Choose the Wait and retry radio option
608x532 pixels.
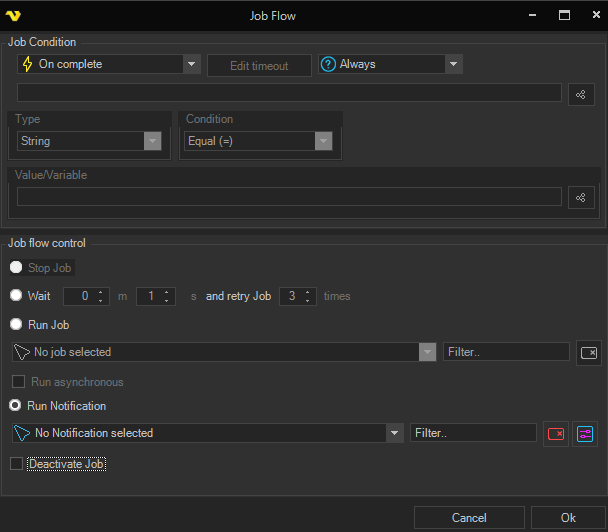tap(16, 296)
